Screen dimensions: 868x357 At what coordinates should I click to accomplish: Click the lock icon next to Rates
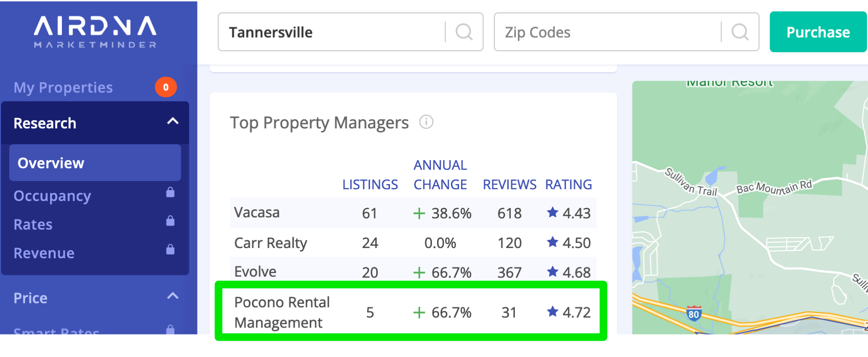170,221
